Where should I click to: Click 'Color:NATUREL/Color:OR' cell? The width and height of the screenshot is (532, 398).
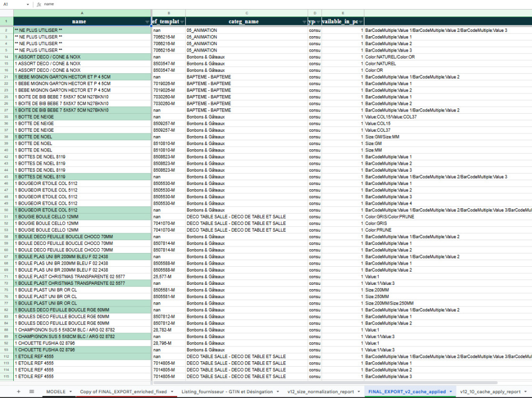[x=448, y=57]
